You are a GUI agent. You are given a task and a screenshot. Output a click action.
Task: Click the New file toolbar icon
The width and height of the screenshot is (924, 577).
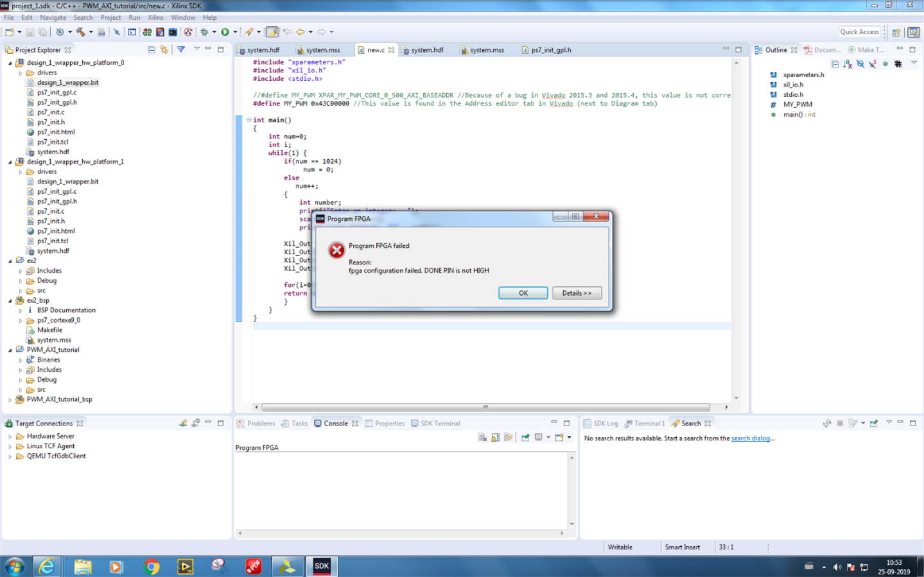point(10,32)
